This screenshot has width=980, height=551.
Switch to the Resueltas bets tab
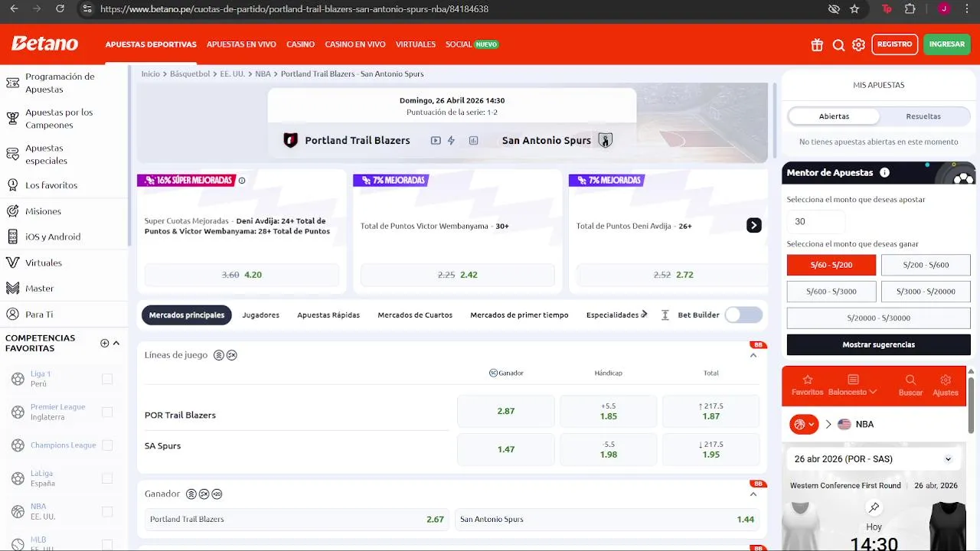[923, 116]
